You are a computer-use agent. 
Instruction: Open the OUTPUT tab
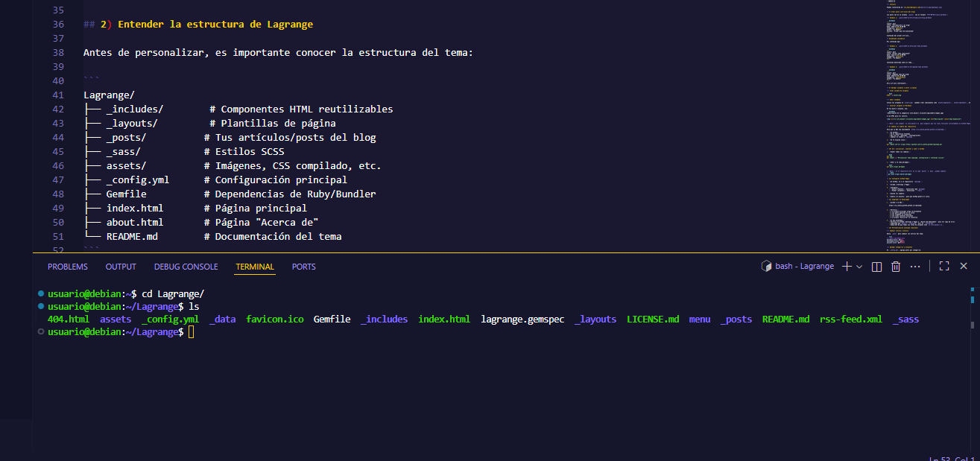click(x=121, y=267)
